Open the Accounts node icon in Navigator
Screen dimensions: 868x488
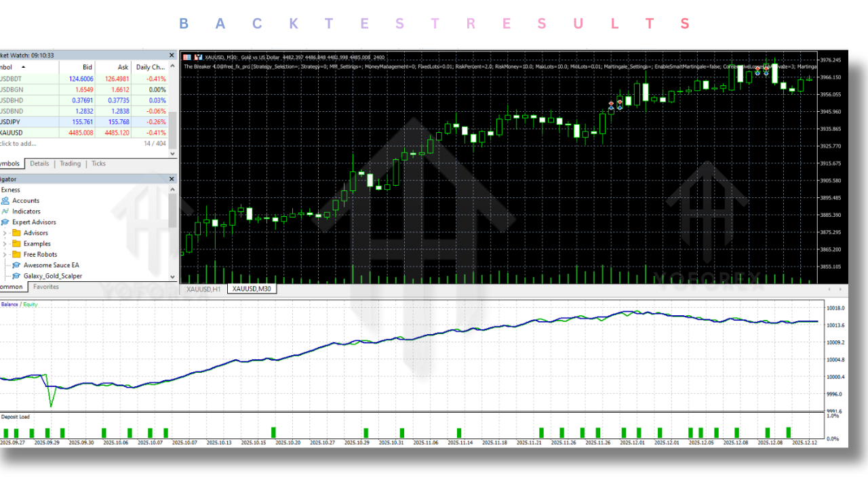5,201
